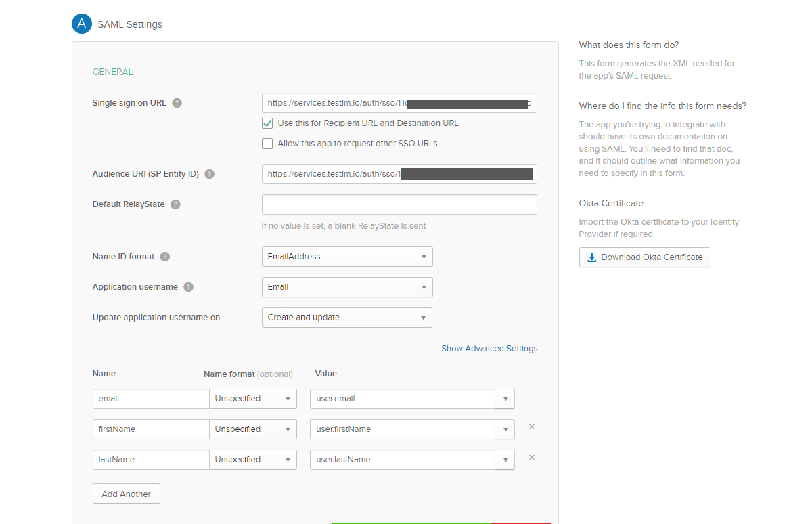Image resolution: width=812 pixels, height=524 pixels.
Task: Expand value dropdown arrow for user.lastName
Action: point(505,460)
